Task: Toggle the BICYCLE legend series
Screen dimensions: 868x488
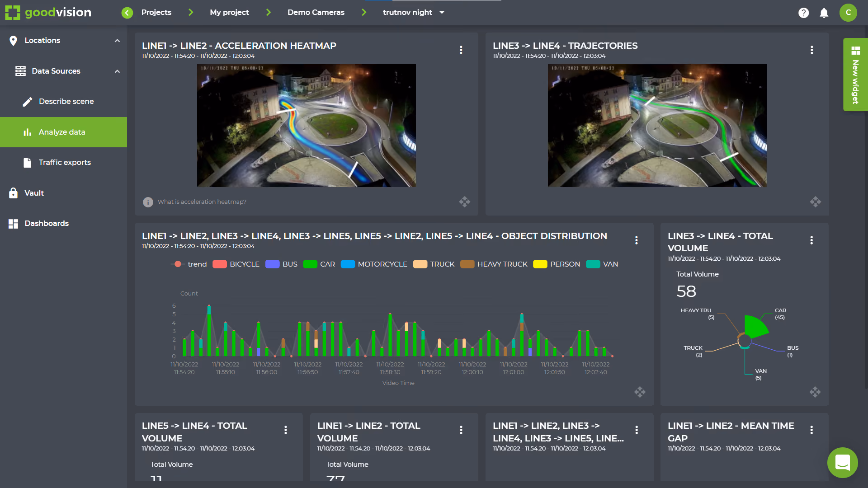Action: [236, 264]
